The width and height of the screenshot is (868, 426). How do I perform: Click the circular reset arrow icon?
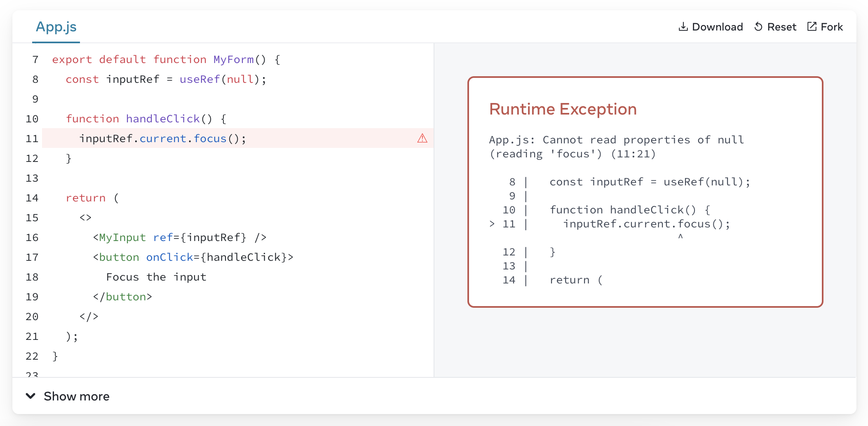pos(758,27)
